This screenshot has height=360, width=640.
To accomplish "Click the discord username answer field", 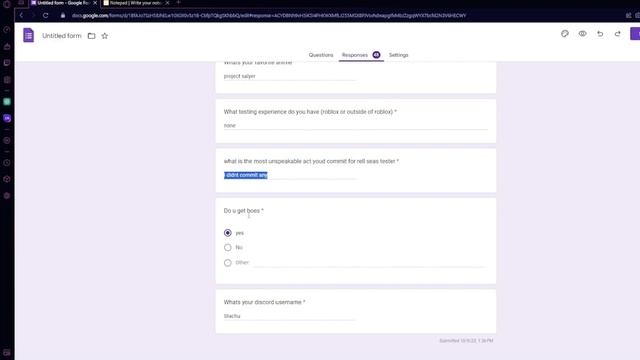I will pyautogui.click(x=289, y=316).
